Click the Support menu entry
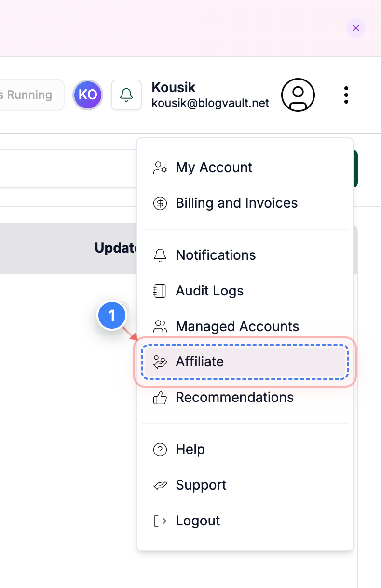 coord(201,485)
